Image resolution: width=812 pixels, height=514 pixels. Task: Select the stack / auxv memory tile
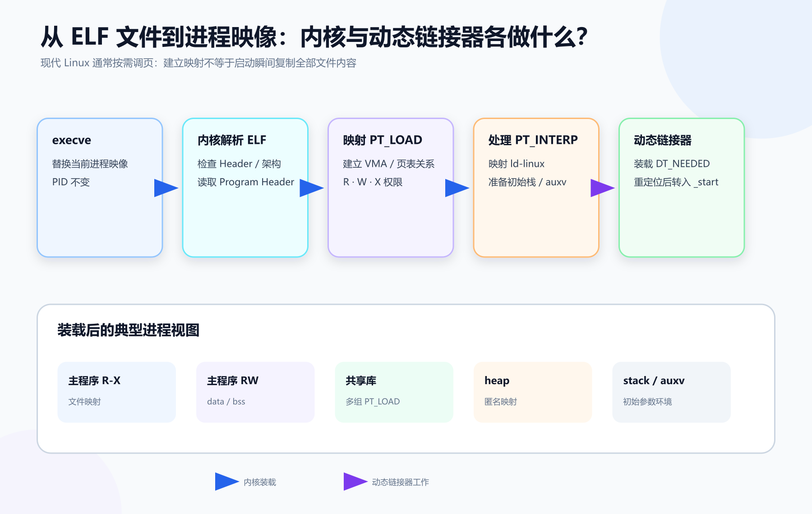pyautogui.click(x=672, y=392)
